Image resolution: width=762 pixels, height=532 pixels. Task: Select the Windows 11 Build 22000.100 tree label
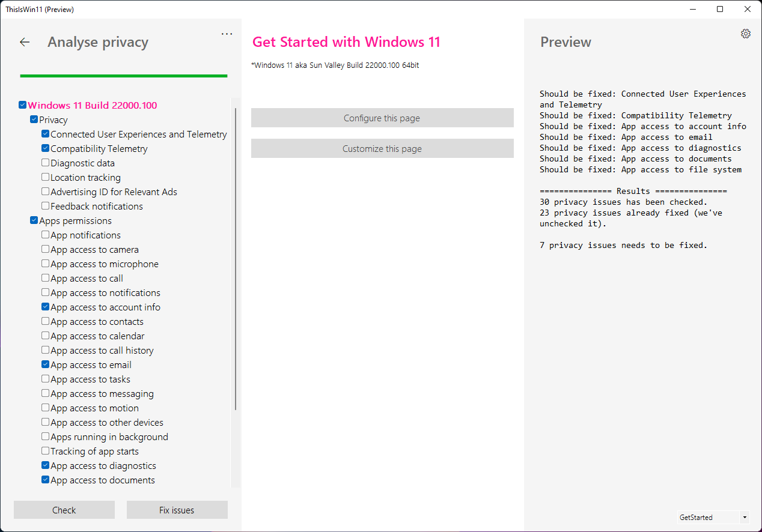click(x=93, y=105)
